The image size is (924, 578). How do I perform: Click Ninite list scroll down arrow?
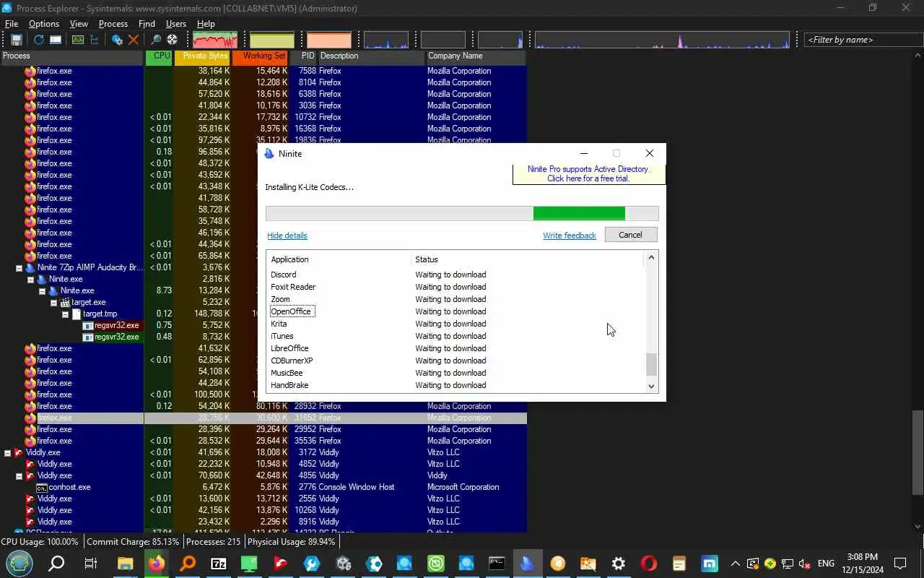point(651,387)
